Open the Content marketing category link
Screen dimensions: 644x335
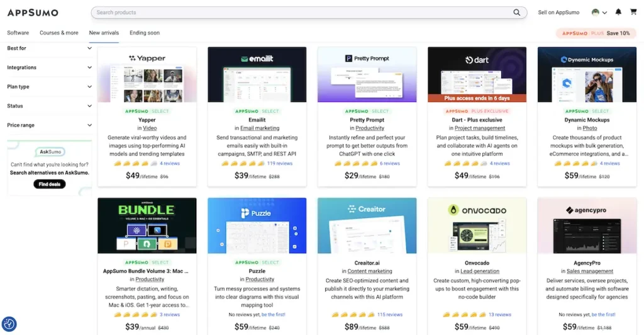coord(370,271)
